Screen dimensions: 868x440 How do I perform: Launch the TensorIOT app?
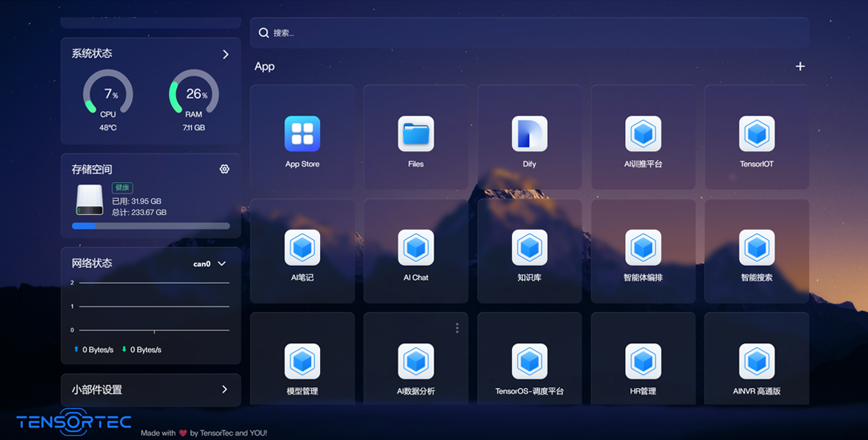(756, 134)
